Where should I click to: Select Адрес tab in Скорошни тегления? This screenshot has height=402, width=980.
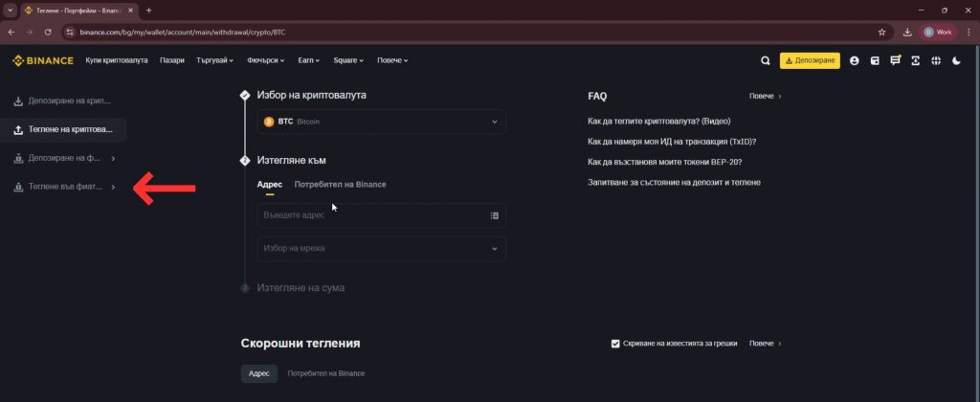[258, 373]
